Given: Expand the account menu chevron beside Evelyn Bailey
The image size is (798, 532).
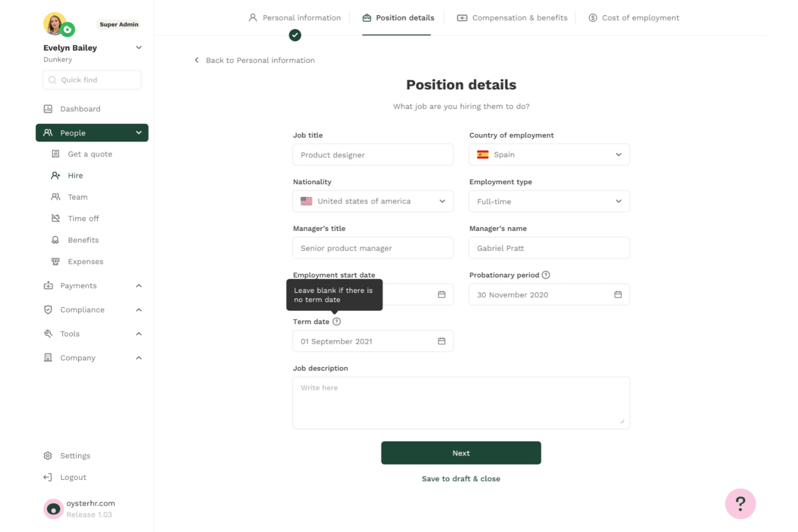Looking at the screenshot, I should pos(139,47).
